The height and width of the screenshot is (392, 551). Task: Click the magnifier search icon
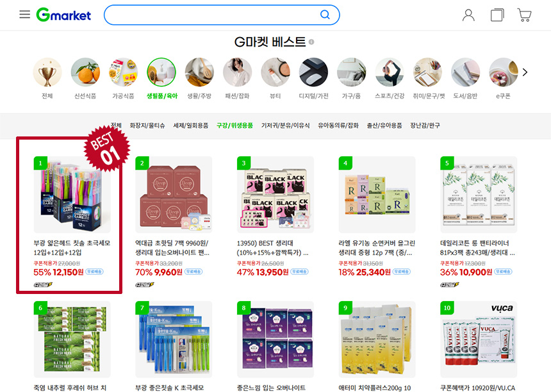click(x=325, y=15)
